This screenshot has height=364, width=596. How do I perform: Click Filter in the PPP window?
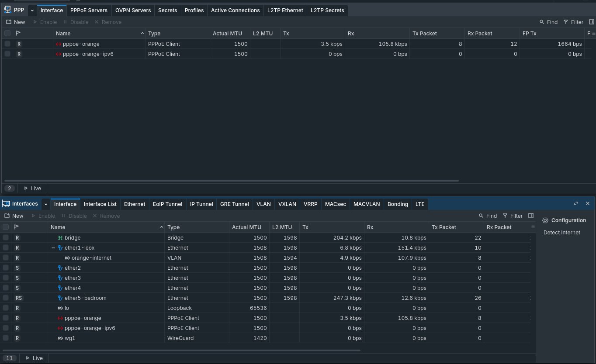pos(573,22)
